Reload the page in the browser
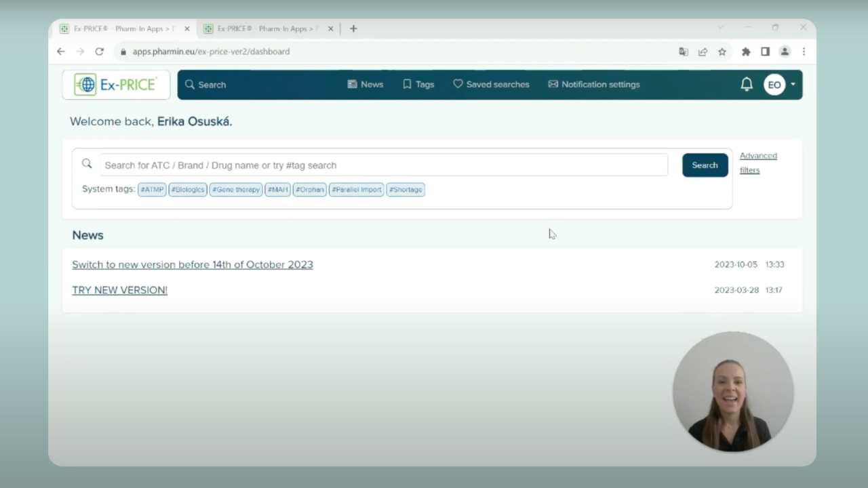Viewport: 868px width, 488px height. [x=99, y=52]
